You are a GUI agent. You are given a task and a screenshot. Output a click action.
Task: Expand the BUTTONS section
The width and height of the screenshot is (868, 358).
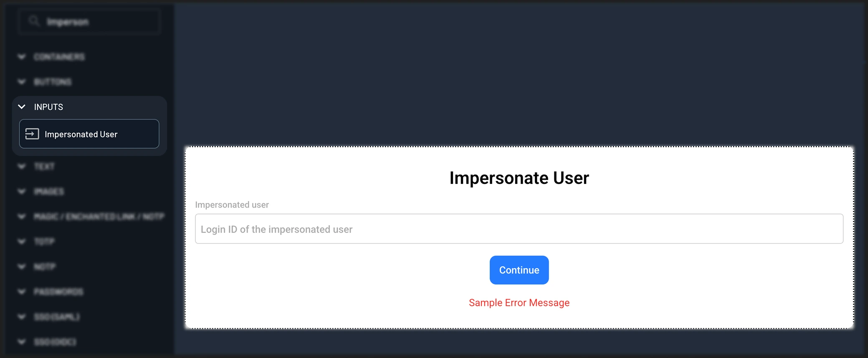[x=22, y=82]
